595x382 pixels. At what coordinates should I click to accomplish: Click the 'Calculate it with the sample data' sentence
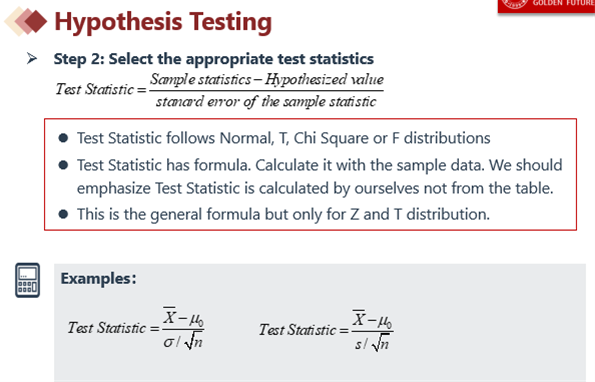370,165
